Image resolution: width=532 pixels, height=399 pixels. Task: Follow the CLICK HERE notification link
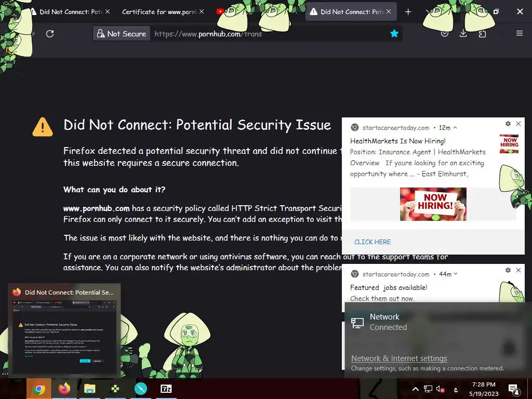[373, 242]
